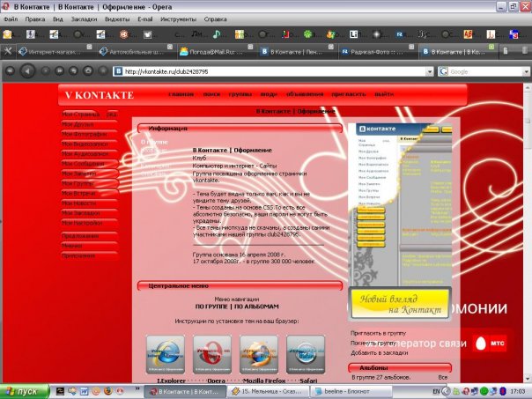Click the 'ПО ГРУППЕ' navigation link
Image resolution: width=532 pixels, height=399 pixels.
coord(211,307)
